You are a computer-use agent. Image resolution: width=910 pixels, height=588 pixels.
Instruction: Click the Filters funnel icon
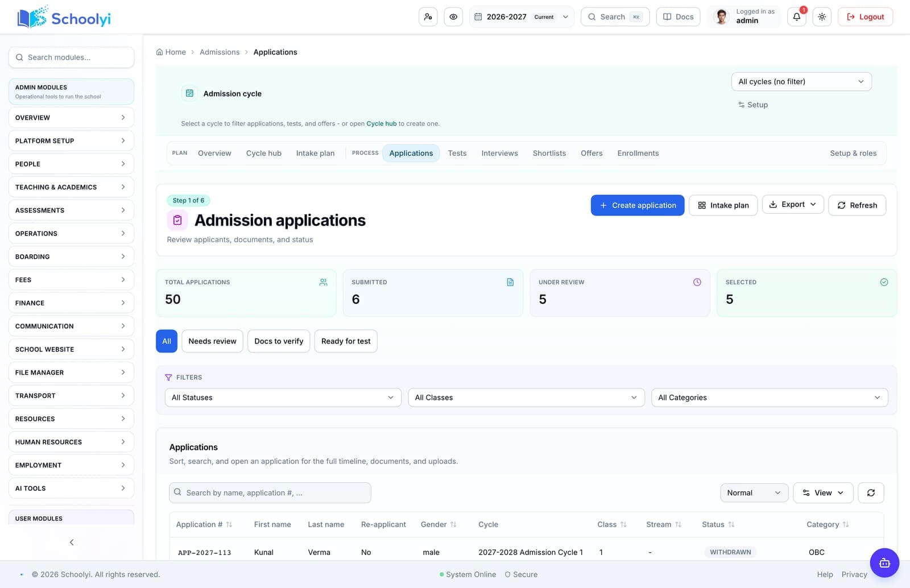point(168,378)
